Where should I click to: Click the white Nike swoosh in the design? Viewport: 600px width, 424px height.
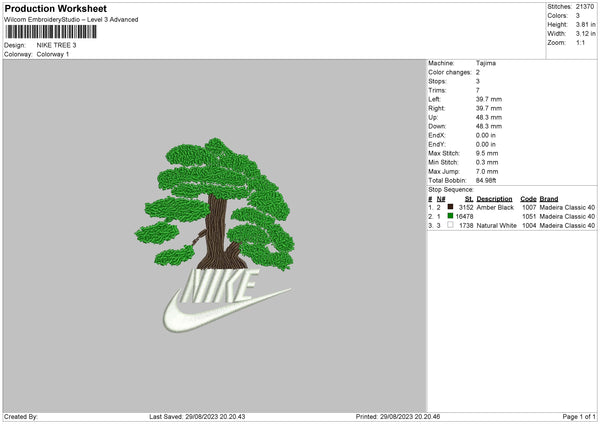226,312
